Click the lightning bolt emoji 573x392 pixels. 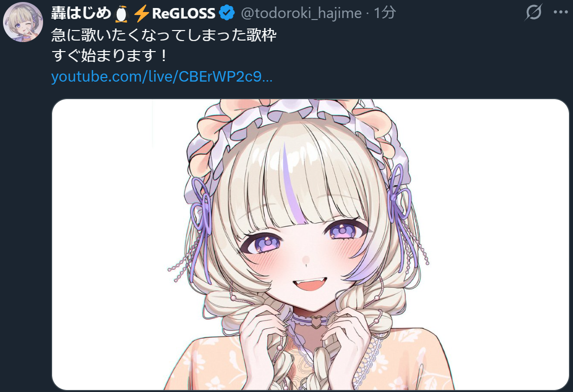141,14
